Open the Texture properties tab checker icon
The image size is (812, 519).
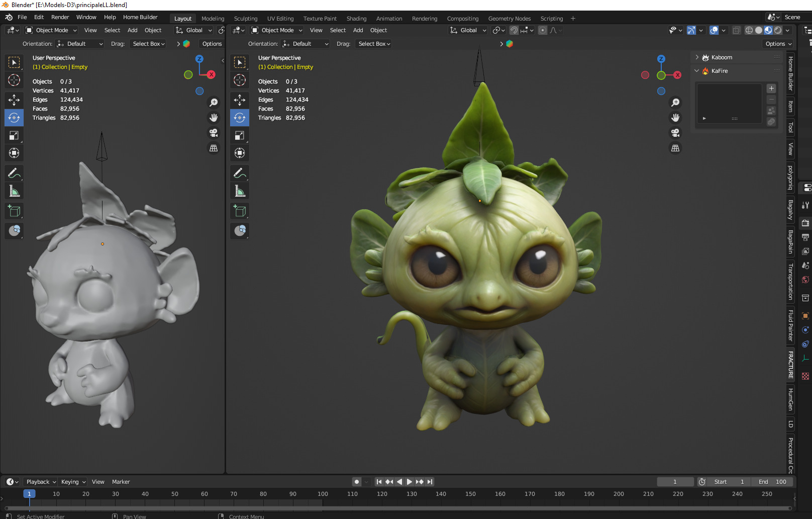805,376
